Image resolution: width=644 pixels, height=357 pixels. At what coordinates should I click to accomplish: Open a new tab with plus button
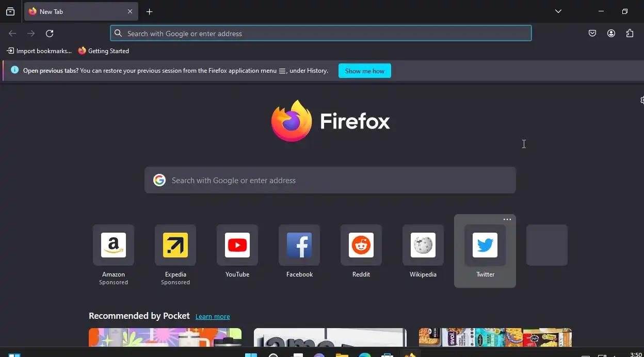tap(149, 11)
